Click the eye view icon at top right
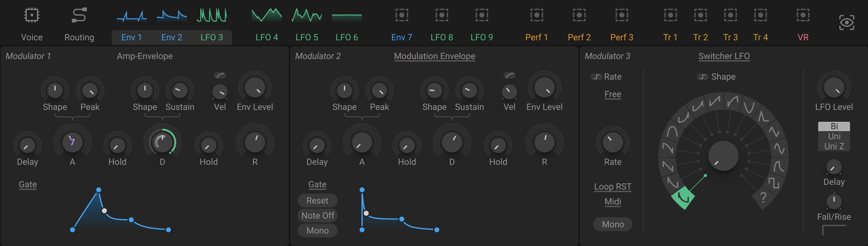The height and width of the screenshot is (246, 868). coord(846,22)
